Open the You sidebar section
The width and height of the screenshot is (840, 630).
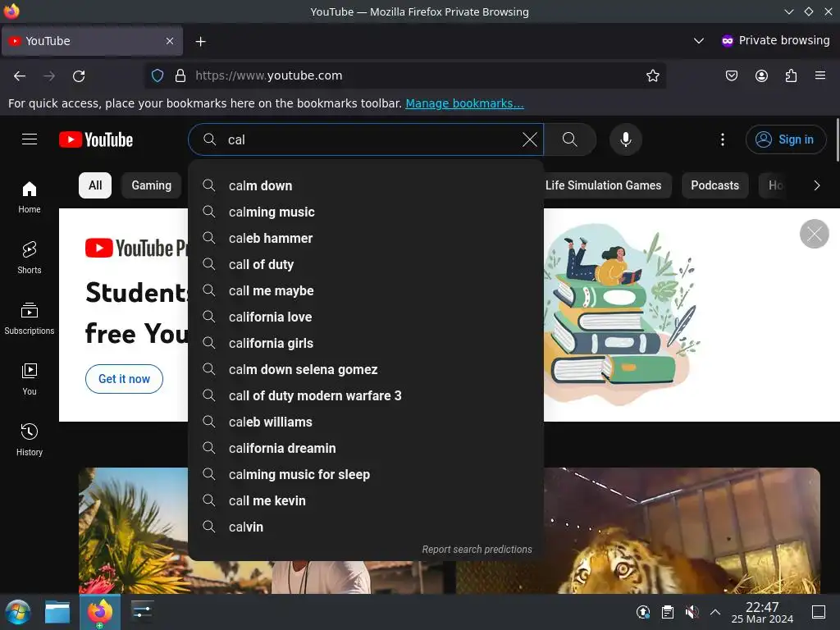tap(30, 379)
